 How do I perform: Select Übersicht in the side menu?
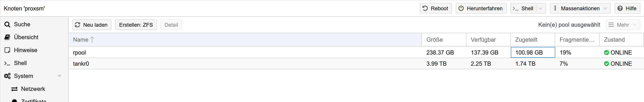[26, 37]
